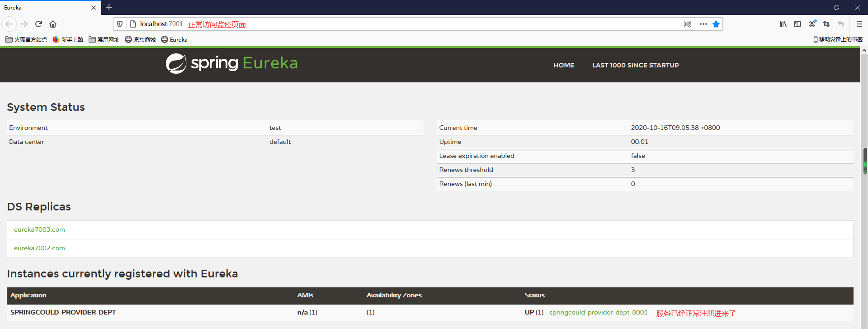Screen dimensions: 868x329
Task: Select the Environment value test
Action: [275, 128]
